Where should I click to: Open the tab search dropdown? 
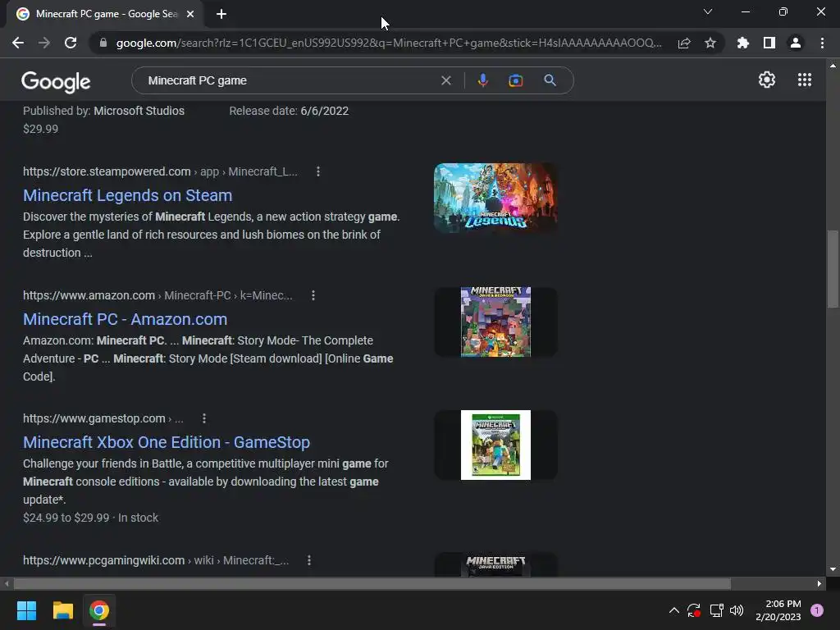point(708,11)
